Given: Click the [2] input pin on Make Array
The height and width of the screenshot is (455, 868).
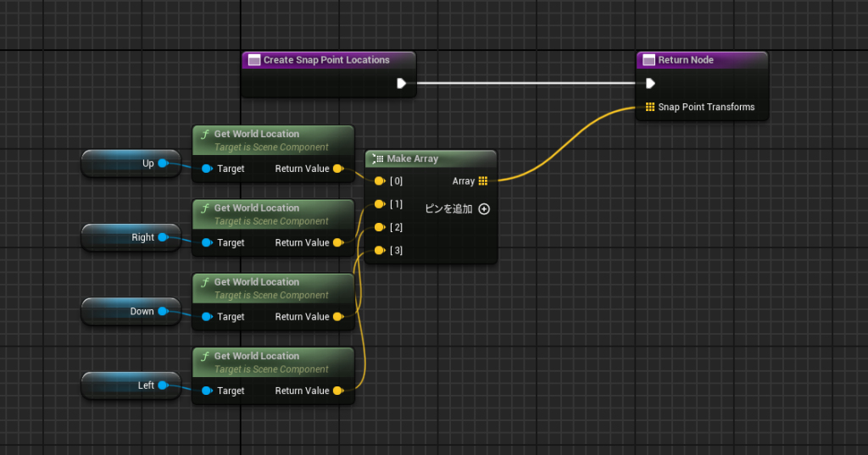Looking at the screenshot, I should [379, 227].
